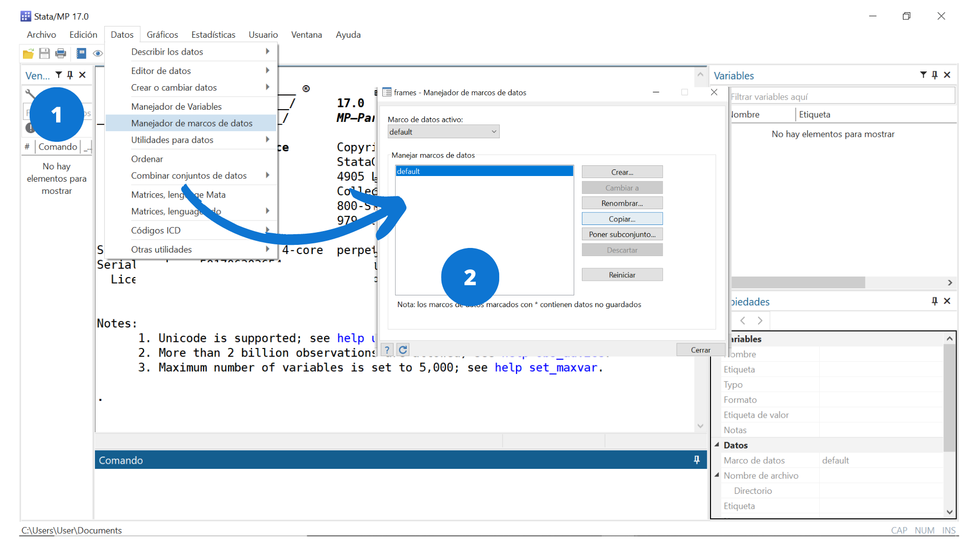Pin the history panel with its pushpin icon
The height and width of the screenshot is (551, 980).
70,75
